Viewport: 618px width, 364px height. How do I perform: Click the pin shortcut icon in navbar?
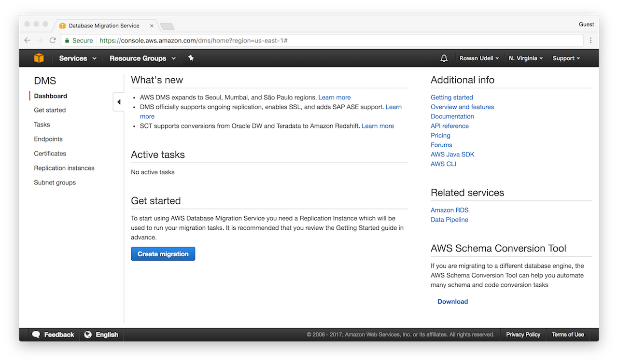[x=191, y=58]
